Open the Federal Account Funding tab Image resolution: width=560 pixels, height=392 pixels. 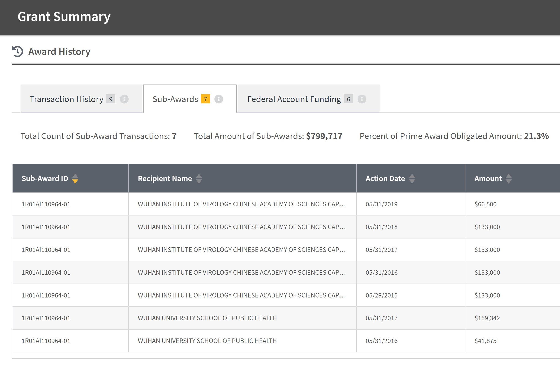309,99
